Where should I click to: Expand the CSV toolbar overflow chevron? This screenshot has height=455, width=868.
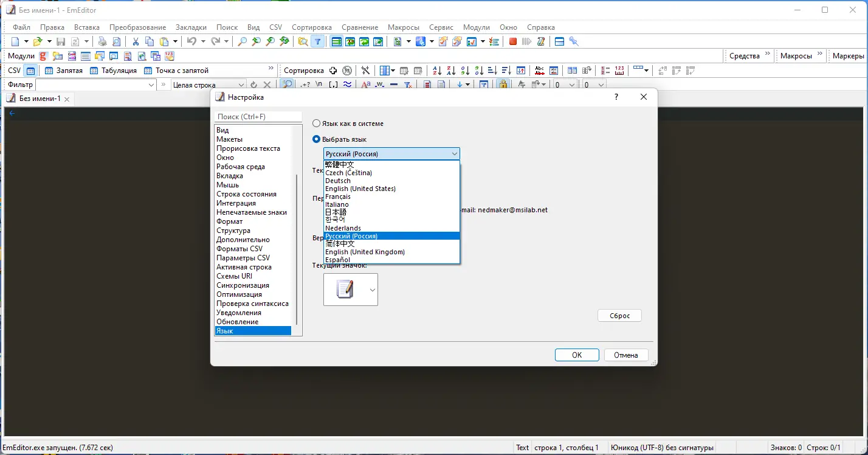[x=271, y=68]
